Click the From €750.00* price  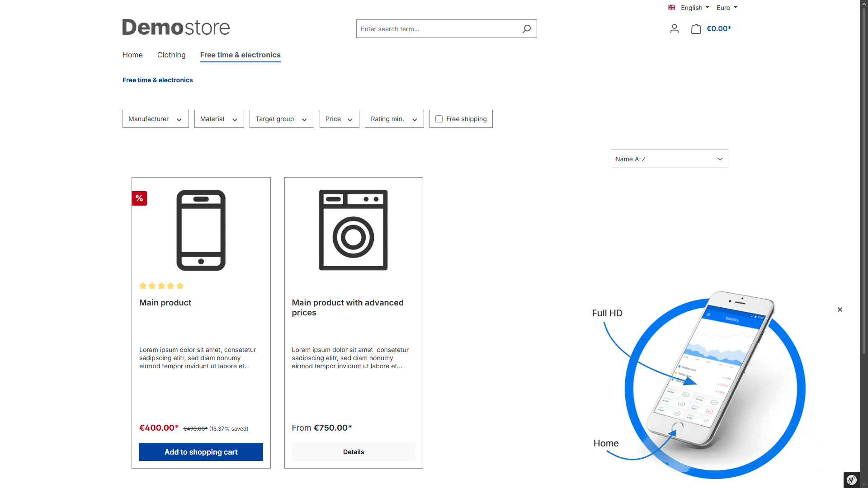coord(322,428)
